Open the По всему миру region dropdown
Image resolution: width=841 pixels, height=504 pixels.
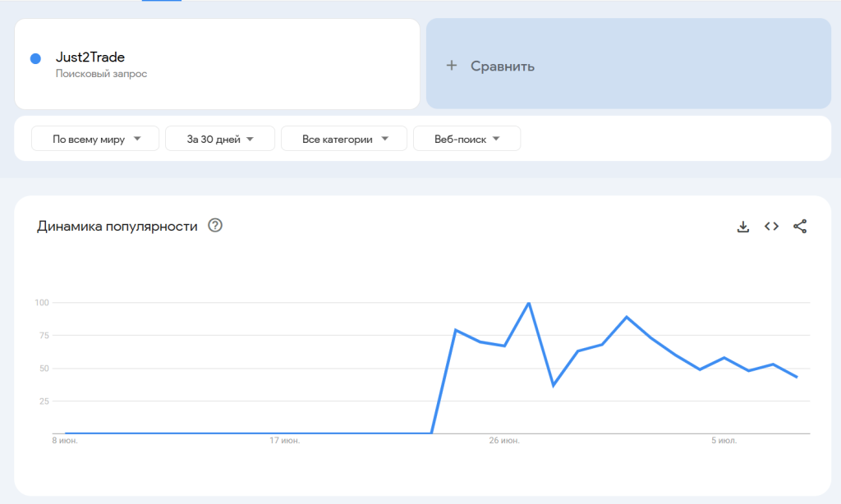coord(96,139)
